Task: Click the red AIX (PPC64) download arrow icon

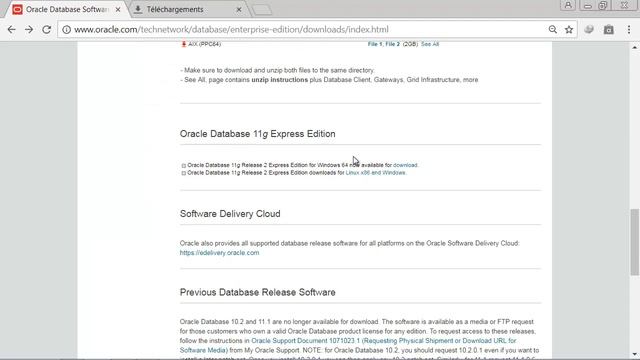Action: [x=184, y=44]
